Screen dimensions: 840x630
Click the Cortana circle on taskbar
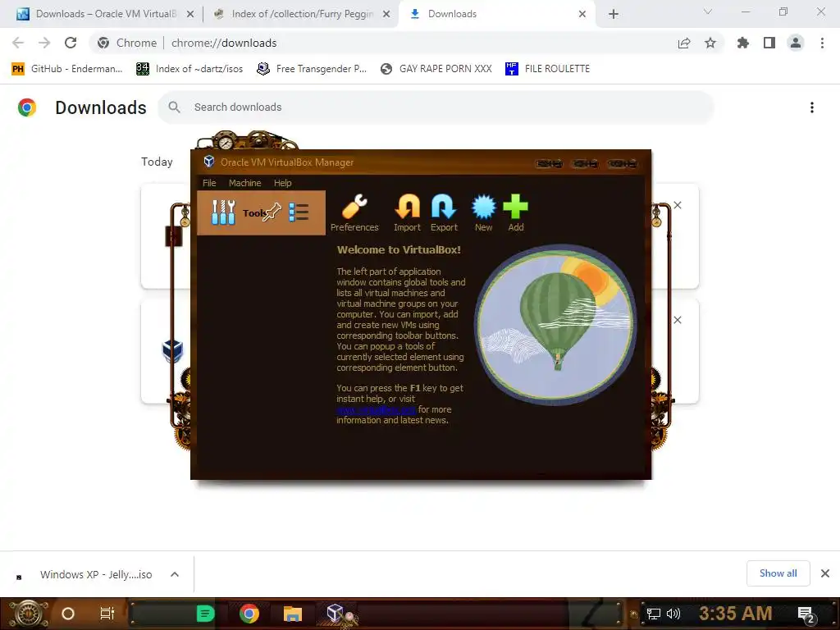pos(68,614)
